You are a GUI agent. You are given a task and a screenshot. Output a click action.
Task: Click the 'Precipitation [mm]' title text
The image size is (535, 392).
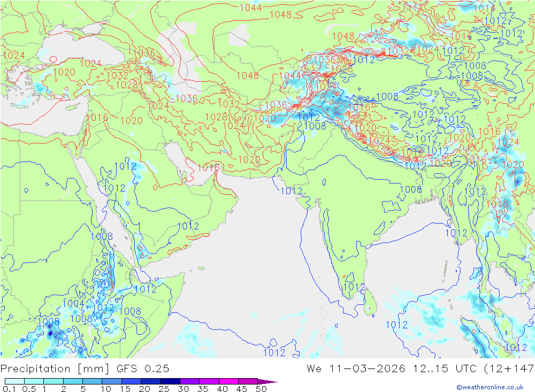(x=55, y=369)
